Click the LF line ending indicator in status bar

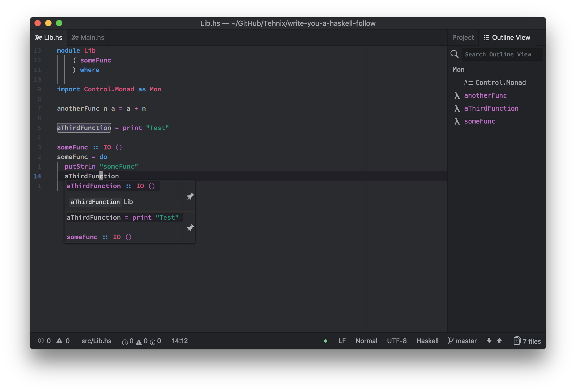click(x=341, y=341)
